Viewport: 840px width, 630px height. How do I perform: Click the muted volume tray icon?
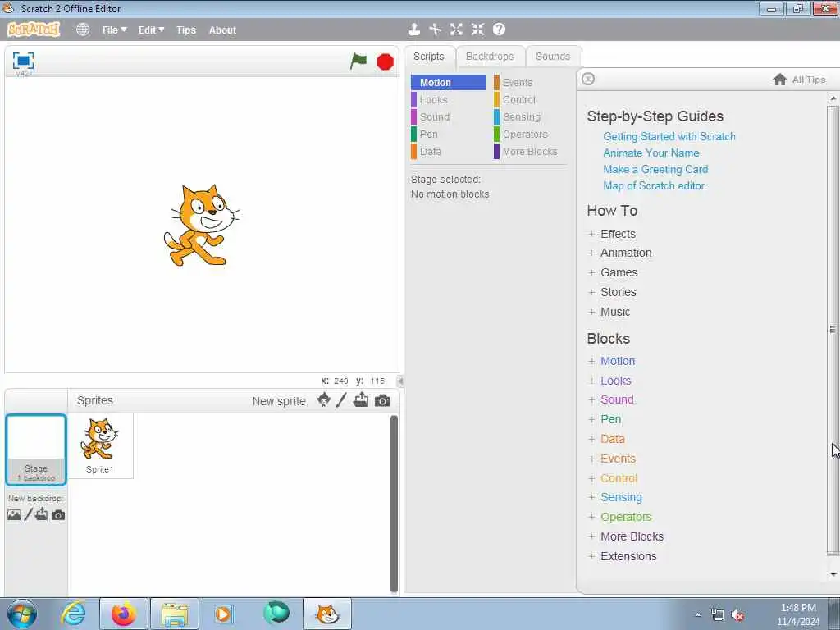738,615
